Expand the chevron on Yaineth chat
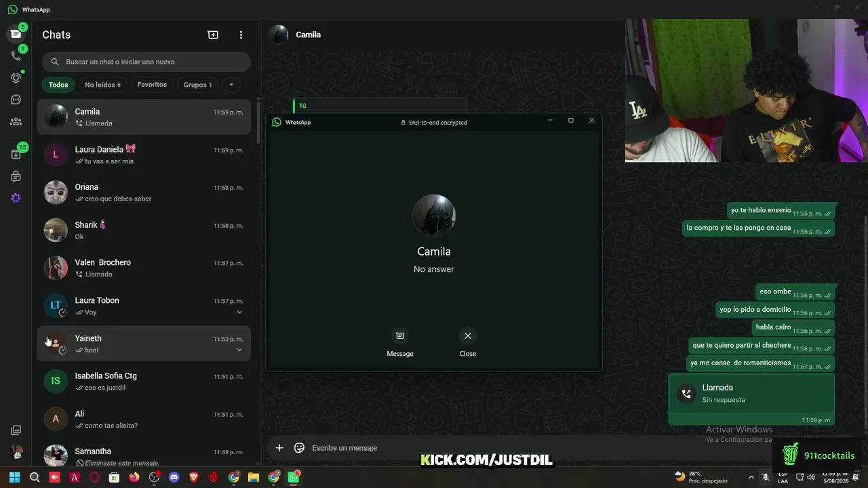The image size is (868, 488). pos(239,350)
